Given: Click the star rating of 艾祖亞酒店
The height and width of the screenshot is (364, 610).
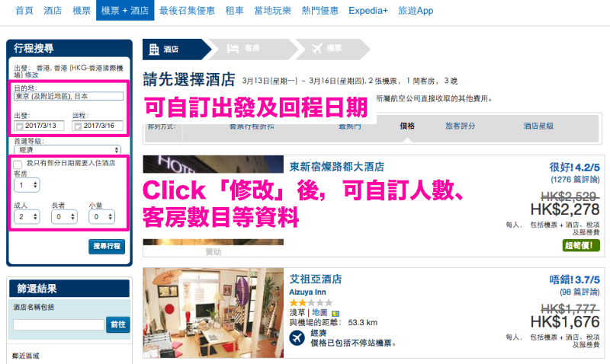Looking at the screenshot, I should (311, 302).
